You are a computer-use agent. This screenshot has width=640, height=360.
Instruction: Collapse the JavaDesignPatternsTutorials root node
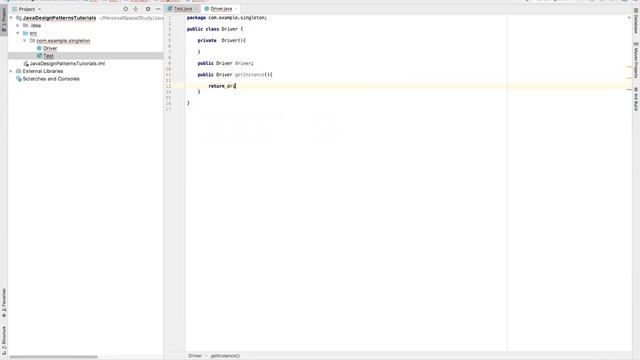[11, 18]
